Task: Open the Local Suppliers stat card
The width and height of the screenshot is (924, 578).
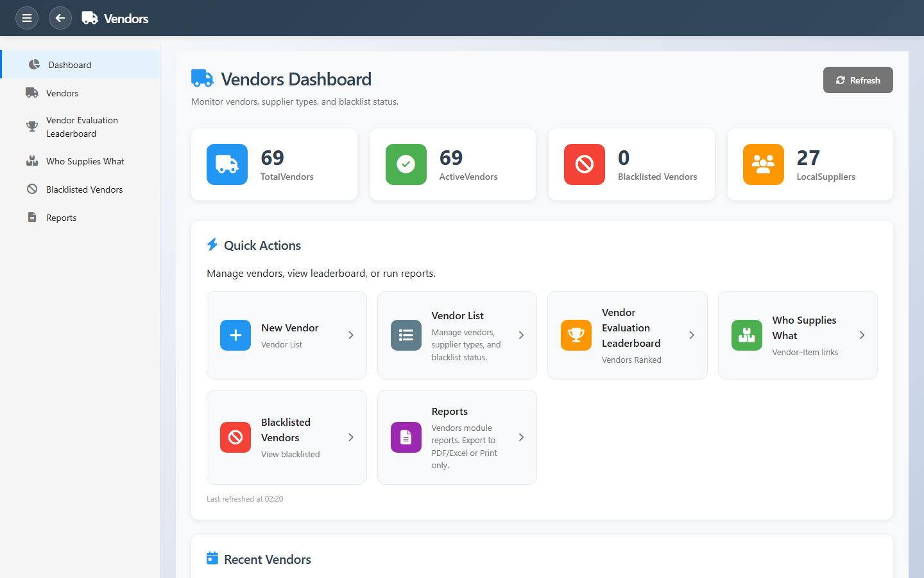Action: pos(810,164)
